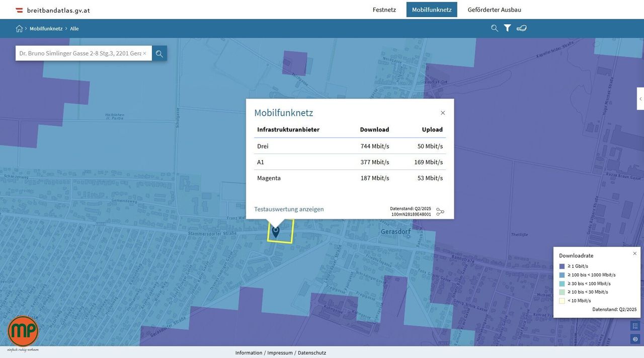Click the share icon in the Mobilfunknetz popup
Viewport: 644px width, 358px height.
[440, 212]
